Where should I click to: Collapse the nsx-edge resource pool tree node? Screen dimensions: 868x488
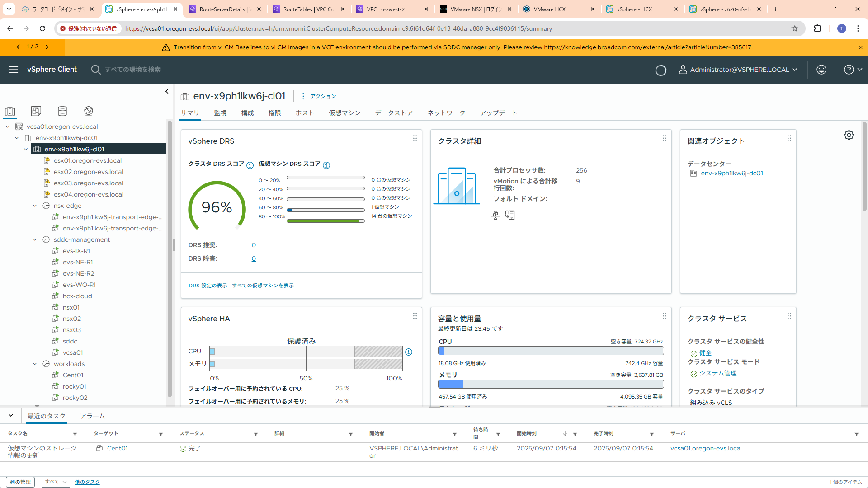coord(35,206)
